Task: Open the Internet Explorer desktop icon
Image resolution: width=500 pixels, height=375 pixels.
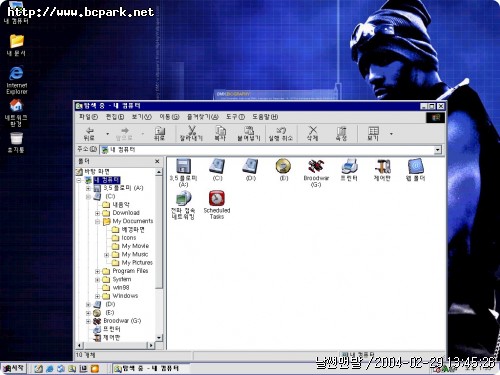Action: point(16,80)
